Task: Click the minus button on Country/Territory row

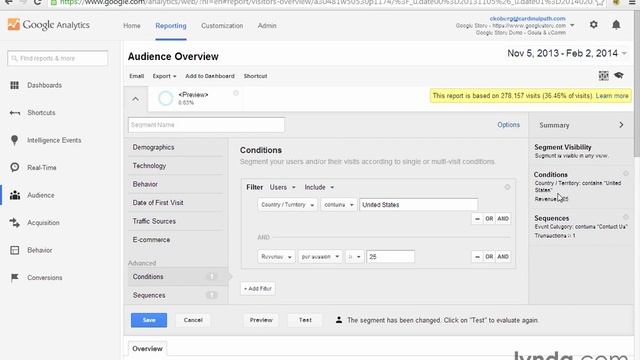Action: (x=477, y=219)
